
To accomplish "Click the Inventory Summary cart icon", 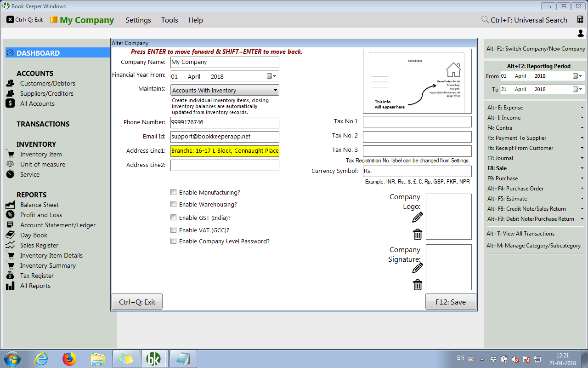I will pos(10,265).
